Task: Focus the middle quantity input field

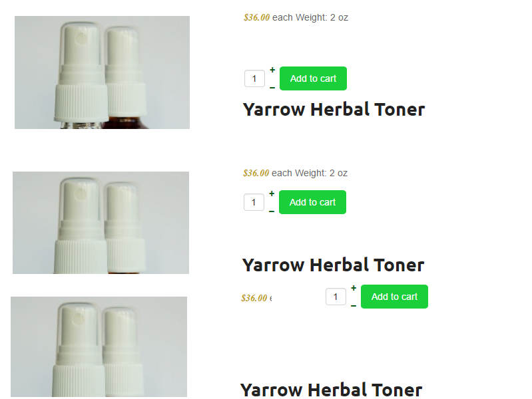Action: click(x=254, y=202)
